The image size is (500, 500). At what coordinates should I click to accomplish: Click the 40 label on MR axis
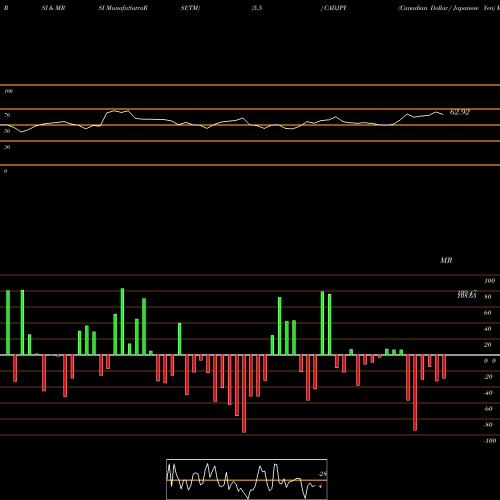(488, 329)
